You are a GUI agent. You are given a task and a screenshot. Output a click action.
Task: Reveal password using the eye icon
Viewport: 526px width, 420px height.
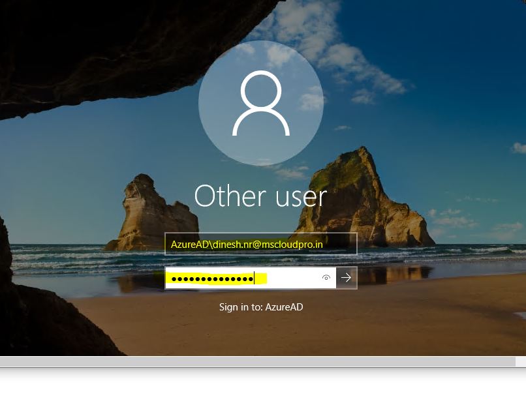326,278
